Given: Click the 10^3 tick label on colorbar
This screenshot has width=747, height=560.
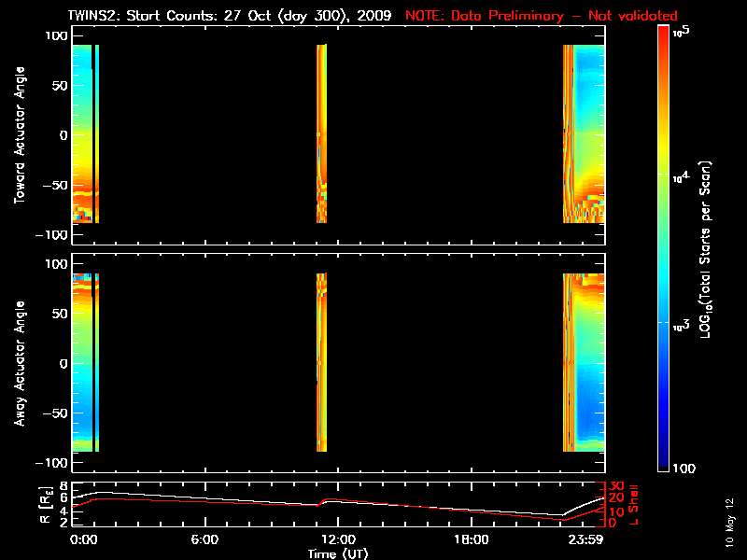Looking at the screenshot, I should (681, 323).
